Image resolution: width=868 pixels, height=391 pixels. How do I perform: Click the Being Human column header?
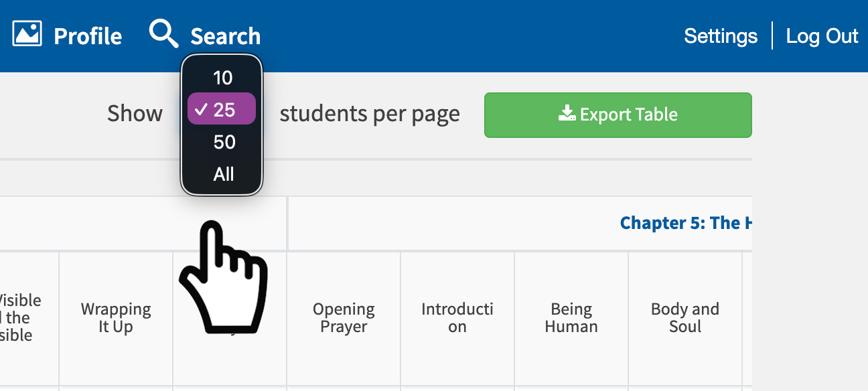571,317
